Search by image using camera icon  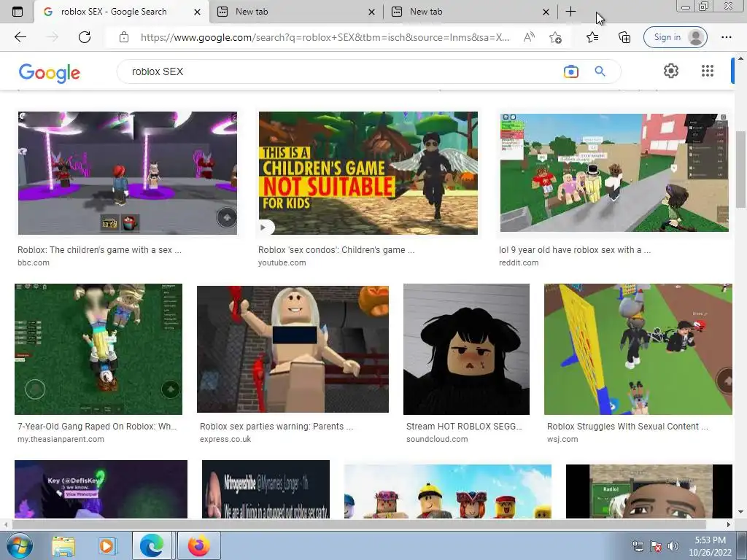(570, 71)
